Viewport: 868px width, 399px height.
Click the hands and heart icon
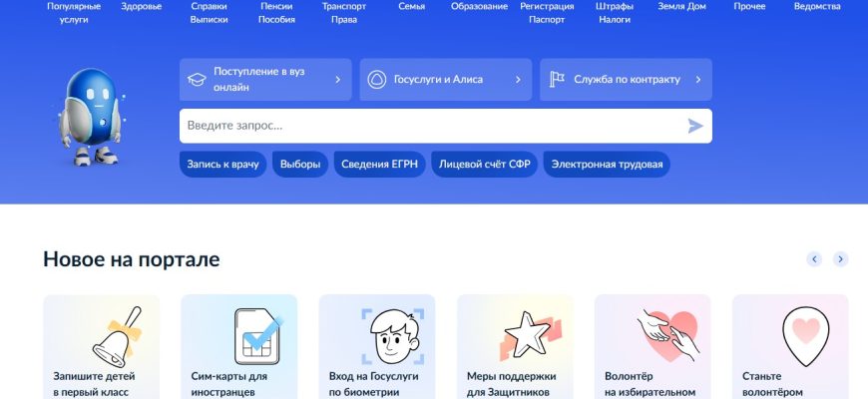[x=668, y=335]
